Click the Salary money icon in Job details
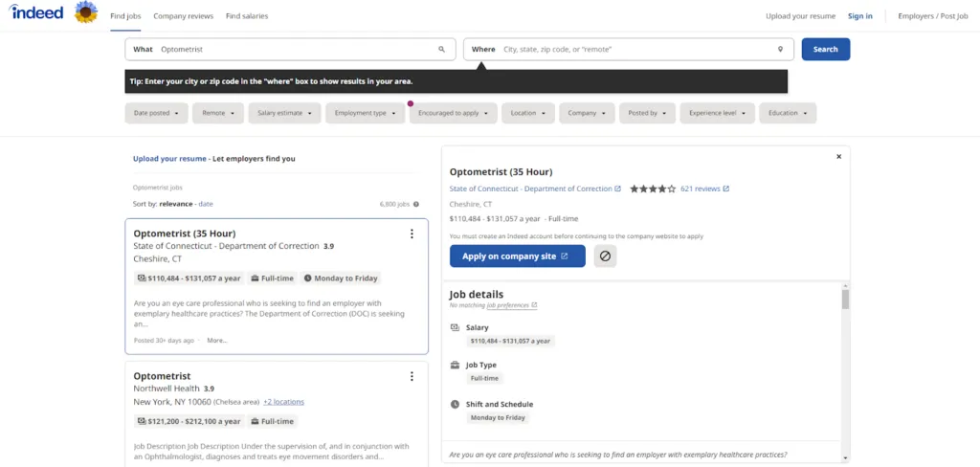The height and width of the screenshot is (467, 980). [x=455, y=327]
